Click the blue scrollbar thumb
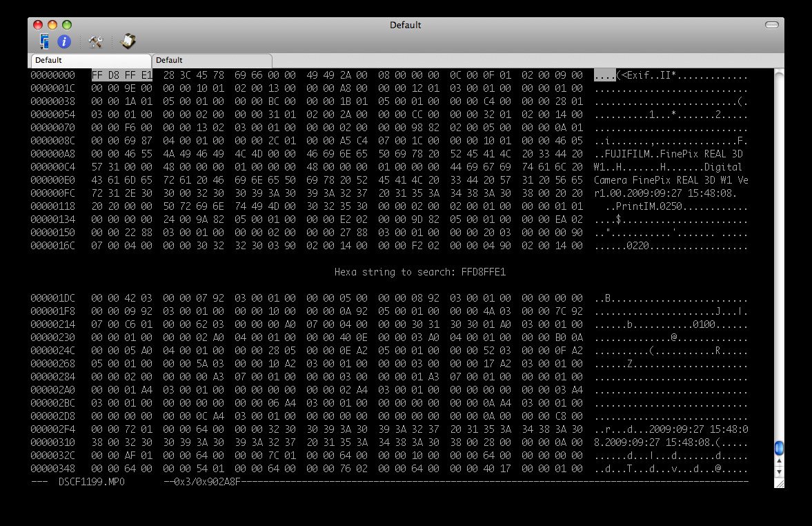Screen dimensions: 812x526 click(779, 448)
